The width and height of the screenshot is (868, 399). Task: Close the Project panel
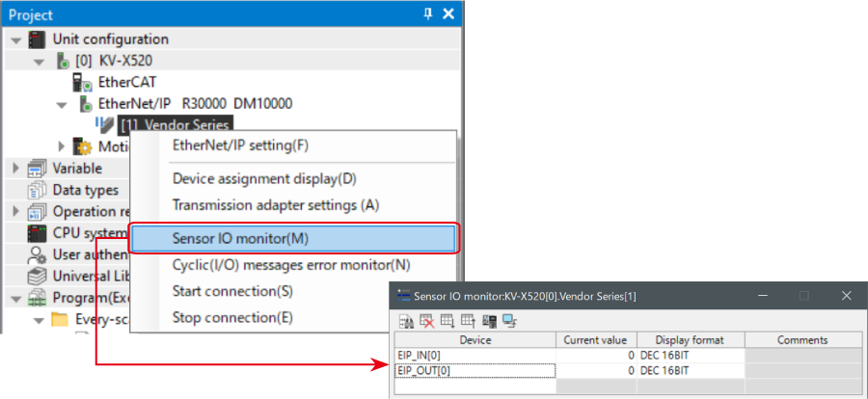coord(448,14)
